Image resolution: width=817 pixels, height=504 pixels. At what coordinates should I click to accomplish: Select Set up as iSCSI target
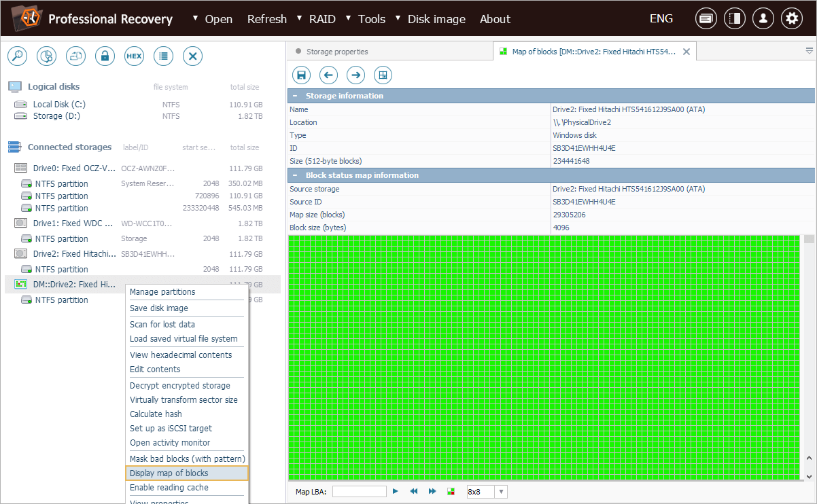coord(188,429)
